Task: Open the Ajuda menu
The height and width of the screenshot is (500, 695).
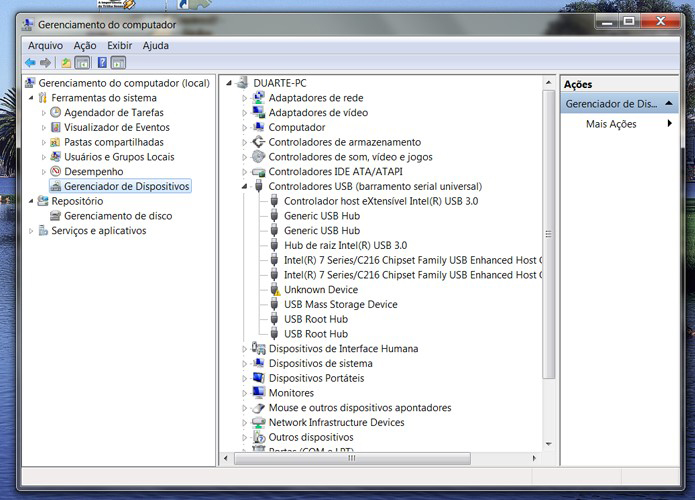Action: coord(156,46)
